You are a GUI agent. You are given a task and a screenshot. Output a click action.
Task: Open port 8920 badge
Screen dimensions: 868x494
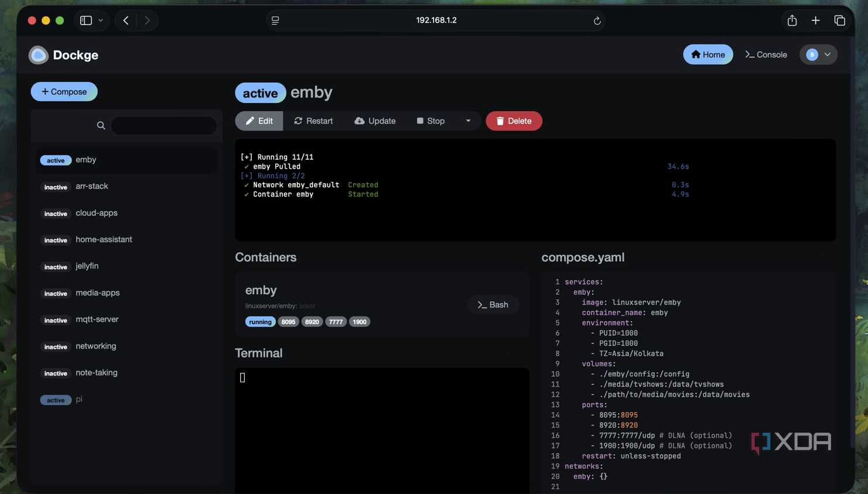coord(312,322)
